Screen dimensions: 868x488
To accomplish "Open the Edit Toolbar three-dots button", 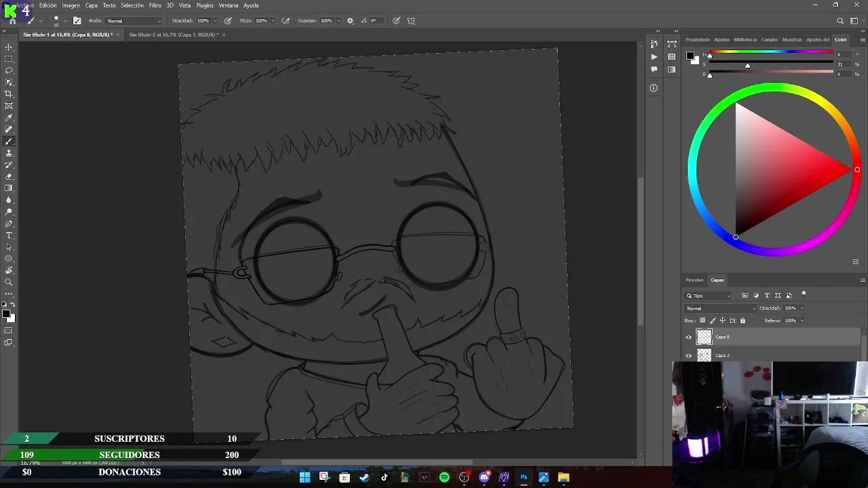I will point(9,294).
